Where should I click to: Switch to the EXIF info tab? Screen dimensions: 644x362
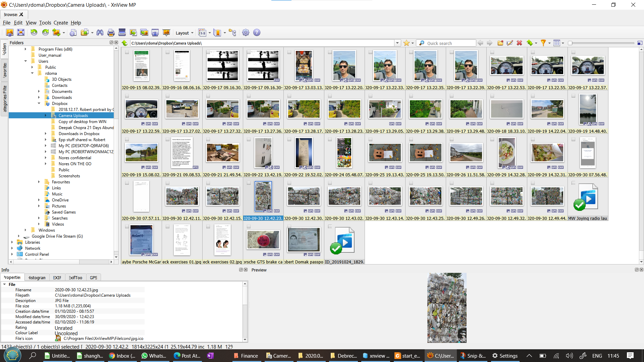(57, 278)
